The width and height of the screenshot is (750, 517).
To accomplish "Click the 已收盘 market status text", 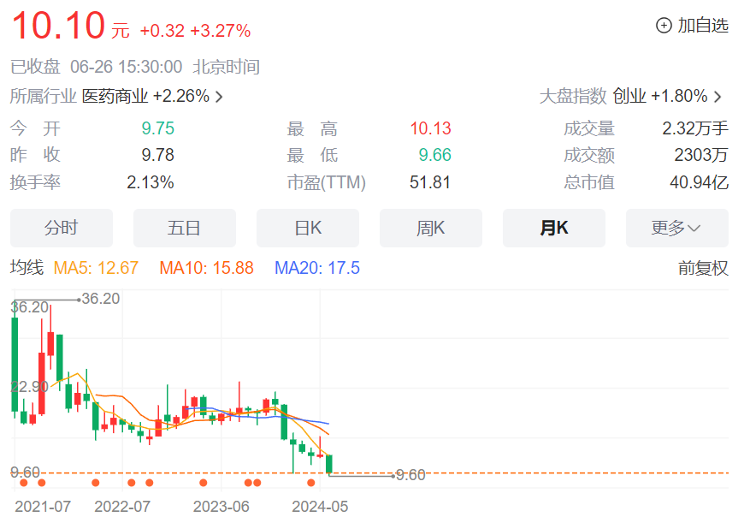I will point(35,67).
